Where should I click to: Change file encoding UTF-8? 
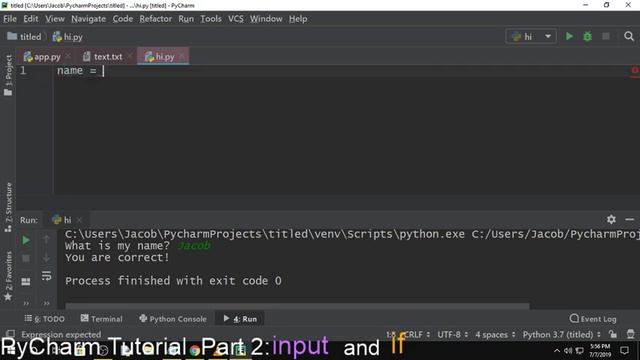click(452, 335)
